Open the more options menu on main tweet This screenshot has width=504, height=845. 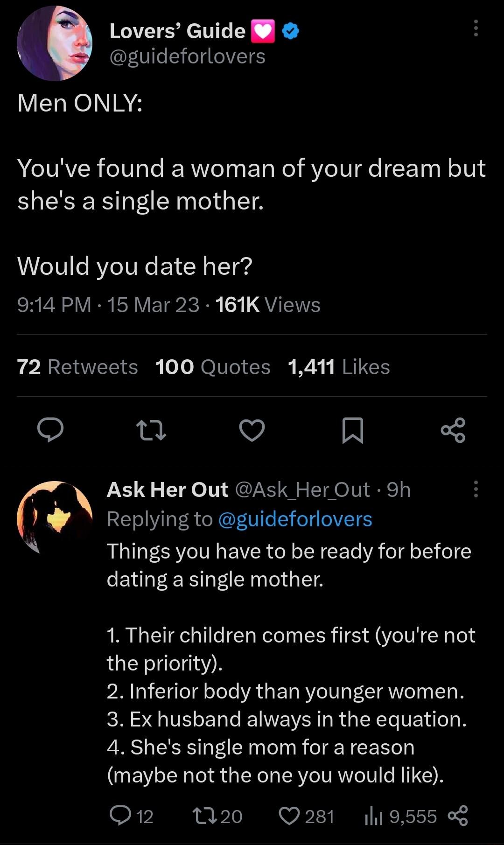[x=476, y=29]
